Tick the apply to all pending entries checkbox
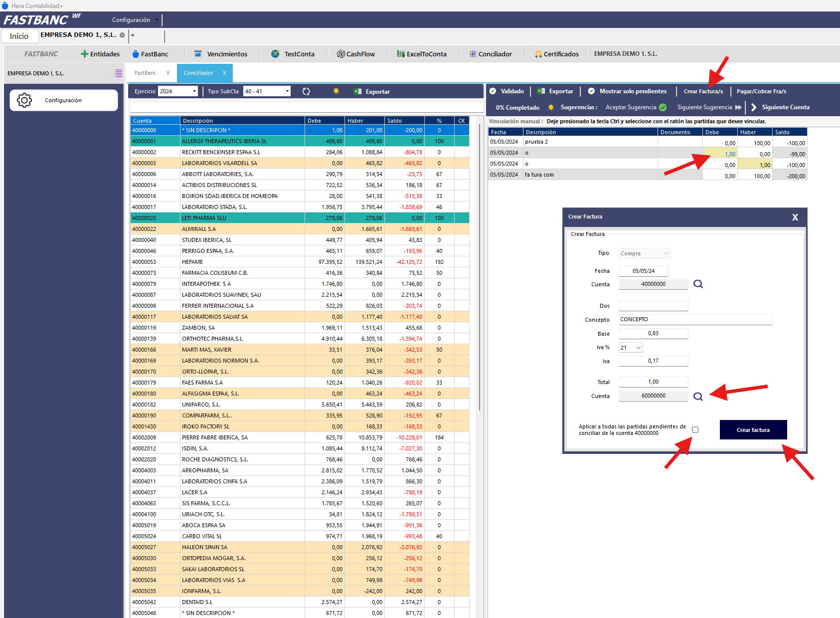Screen dimensions: 840x618 695,429
